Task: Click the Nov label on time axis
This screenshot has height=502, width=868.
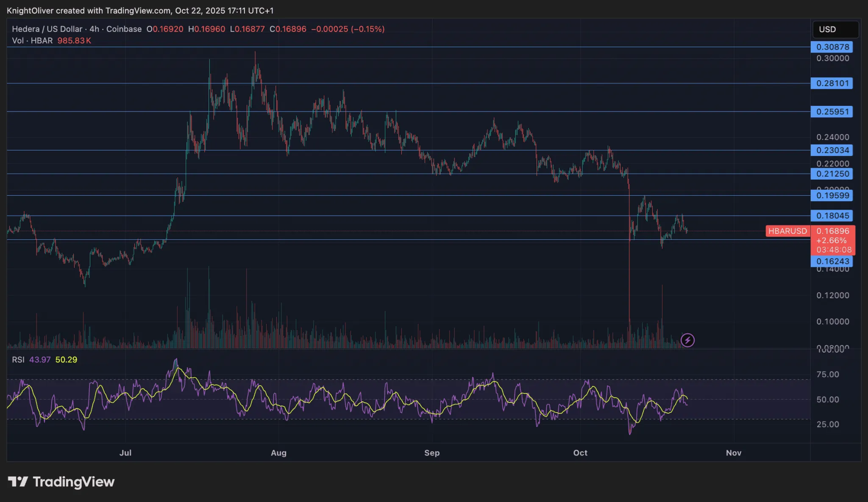Action: click(733, 453)
